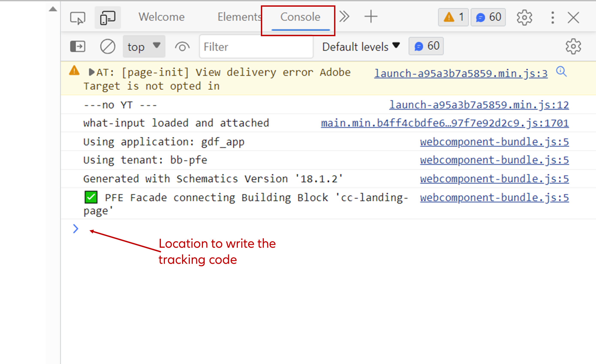
Task: Select the 'Generated with Schematics Version' message
Action: pos(213,179)
